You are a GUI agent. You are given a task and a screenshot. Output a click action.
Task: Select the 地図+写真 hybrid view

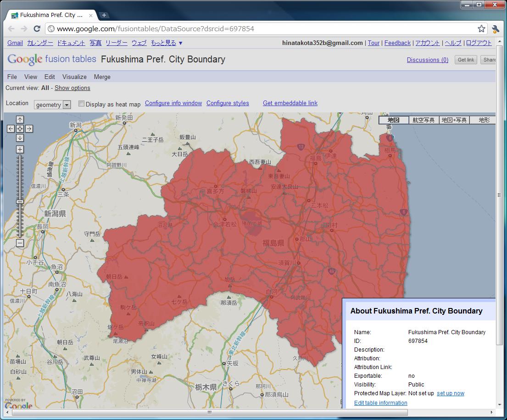click(454, 120)
